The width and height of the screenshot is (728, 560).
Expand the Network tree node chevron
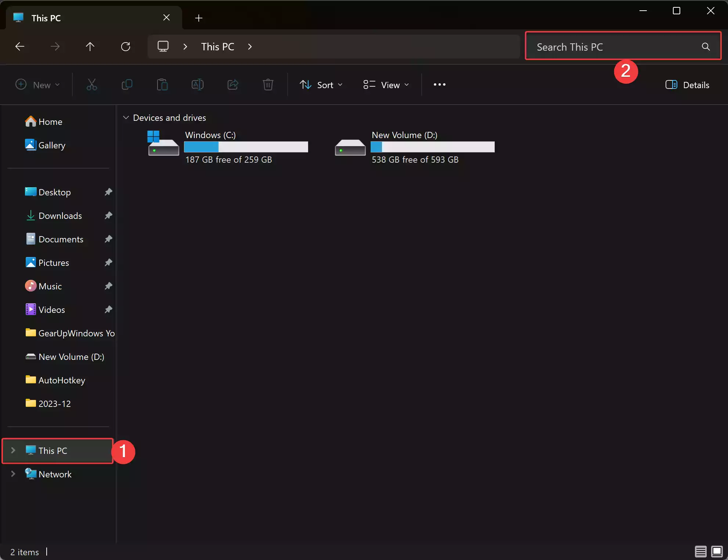point(13,474)
